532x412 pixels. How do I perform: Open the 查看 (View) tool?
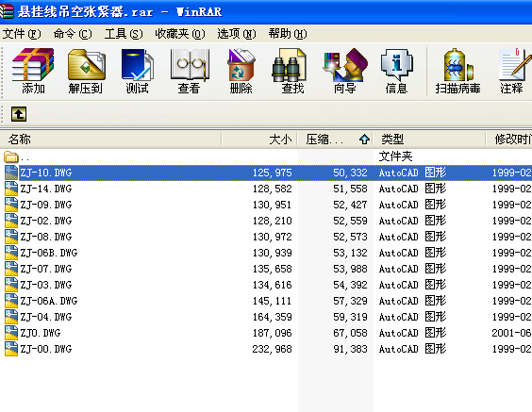(x=190, y=72)
